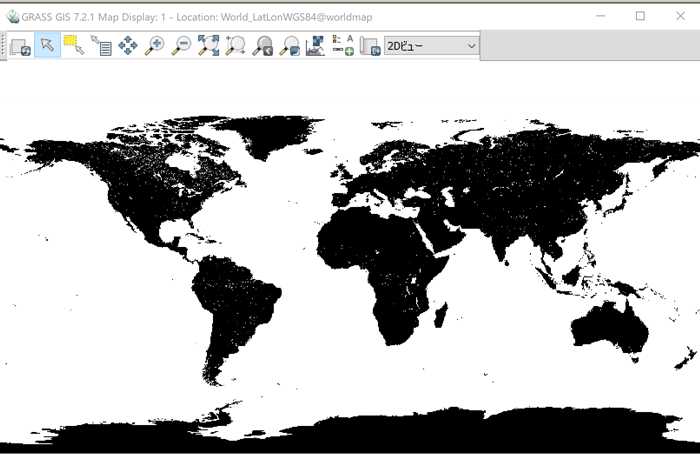
Task: Click the Display map render icon
Action: [x=20, y=46]
